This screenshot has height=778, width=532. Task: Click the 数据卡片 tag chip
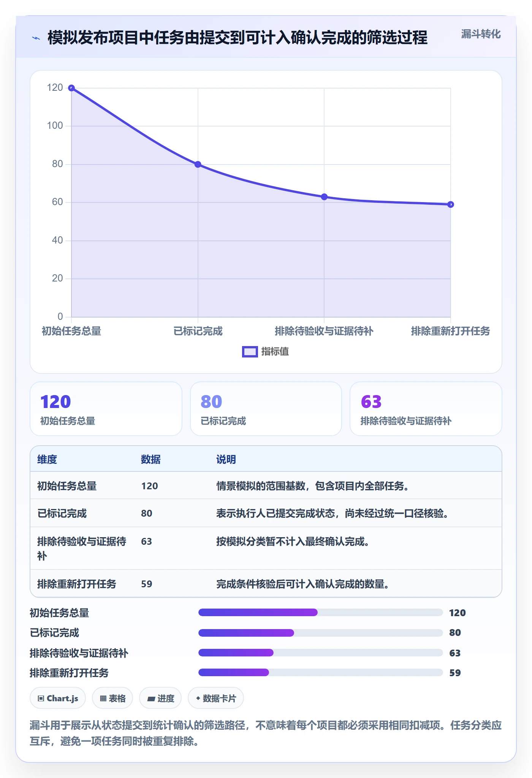tap(216, 698)
